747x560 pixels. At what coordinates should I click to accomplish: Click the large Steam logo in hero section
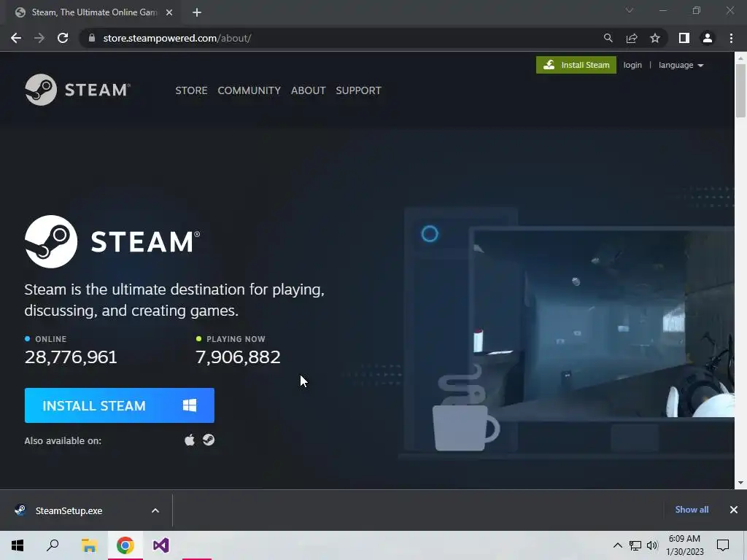tap(112, 241)
